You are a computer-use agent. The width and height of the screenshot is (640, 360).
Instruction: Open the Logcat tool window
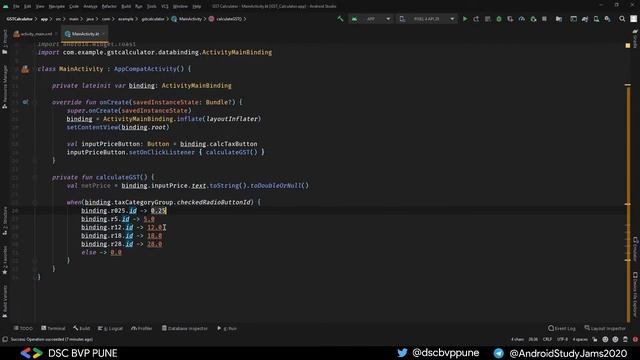point(110,328)
